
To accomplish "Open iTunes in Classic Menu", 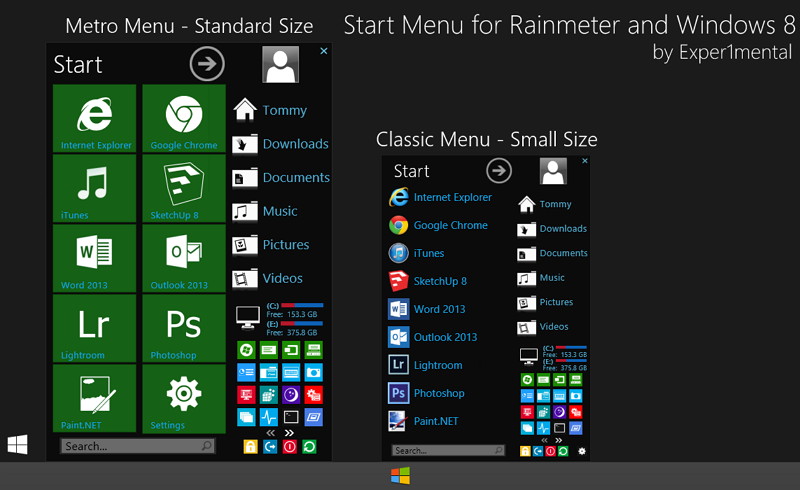I will tap(416, 253).
